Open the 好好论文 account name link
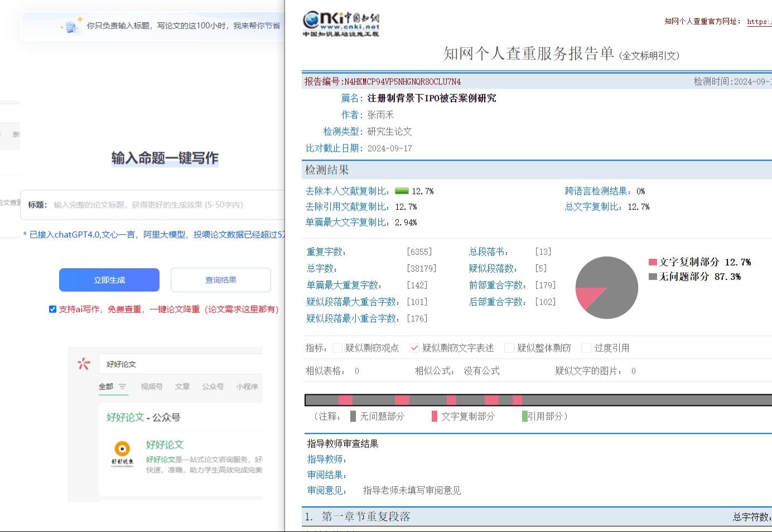This screenshot has height=532, width=772. pos(165,444)
